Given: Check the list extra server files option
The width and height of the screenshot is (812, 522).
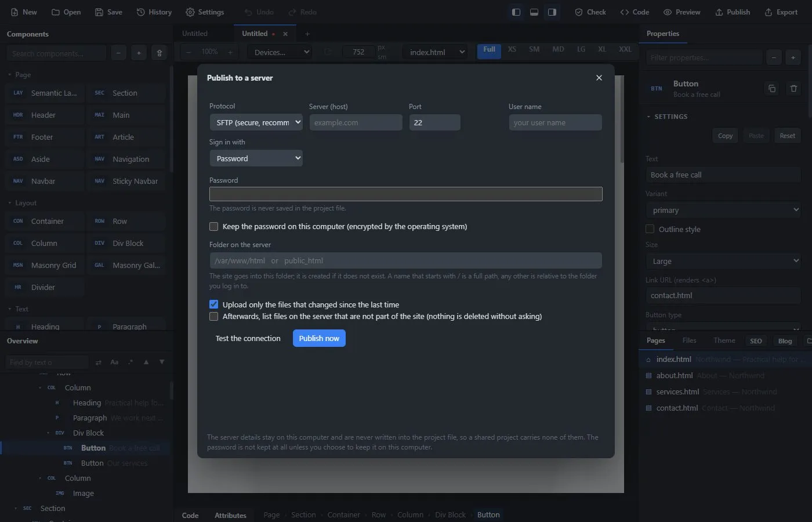Looking at the screenshot, I should point(214,317).
